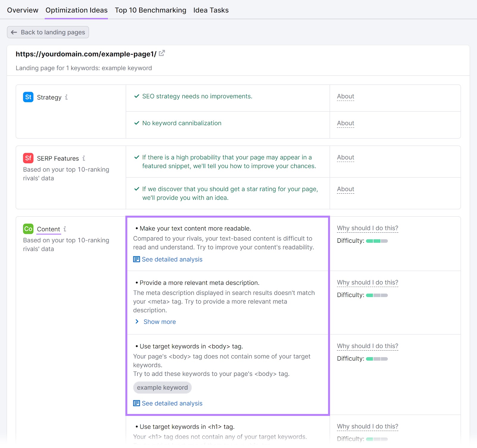
Task: Open the Idea Tasks tab
Action: [x=211, y=10]
